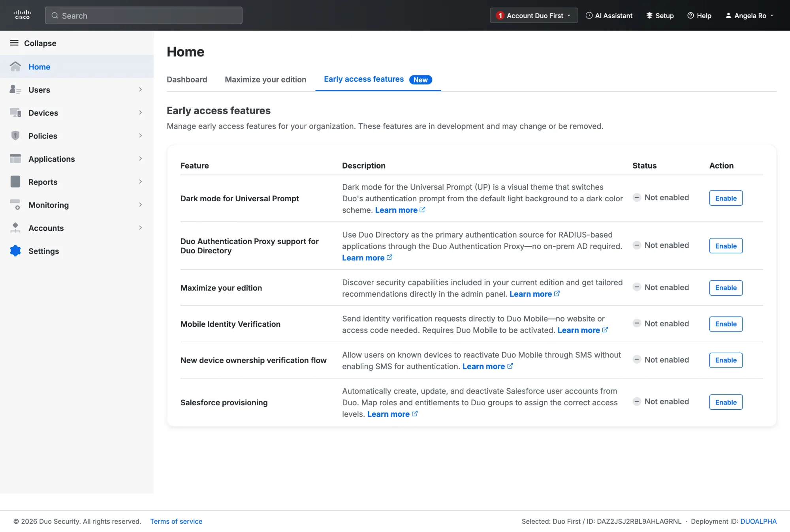790x532 pixels.
Task: Click the Settings gear icon
Action: point(15,251)
